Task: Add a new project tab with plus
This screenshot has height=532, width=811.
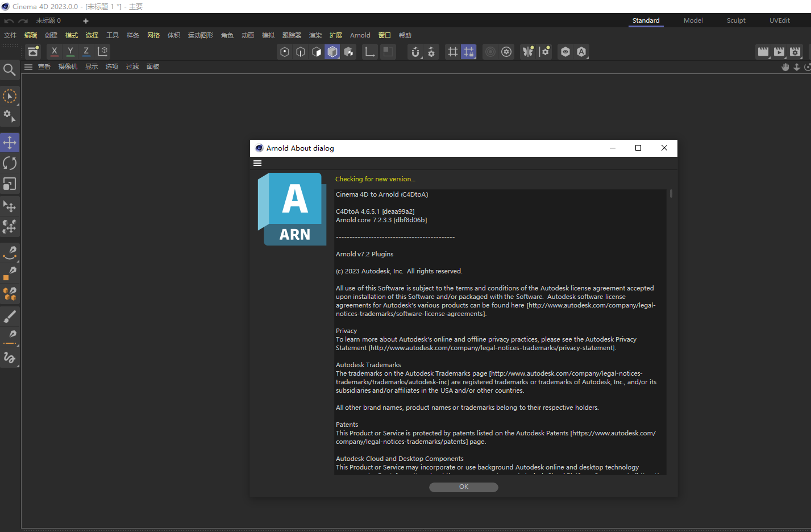Action: click(x=86, y=21)
